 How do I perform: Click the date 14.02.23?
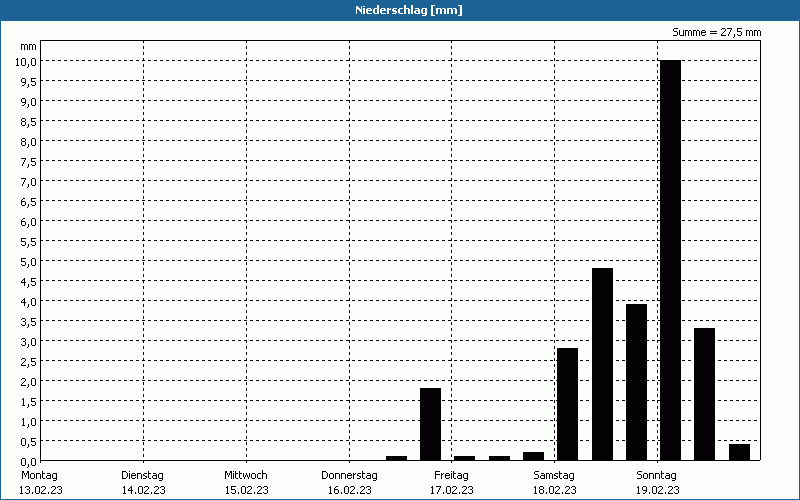144,490
